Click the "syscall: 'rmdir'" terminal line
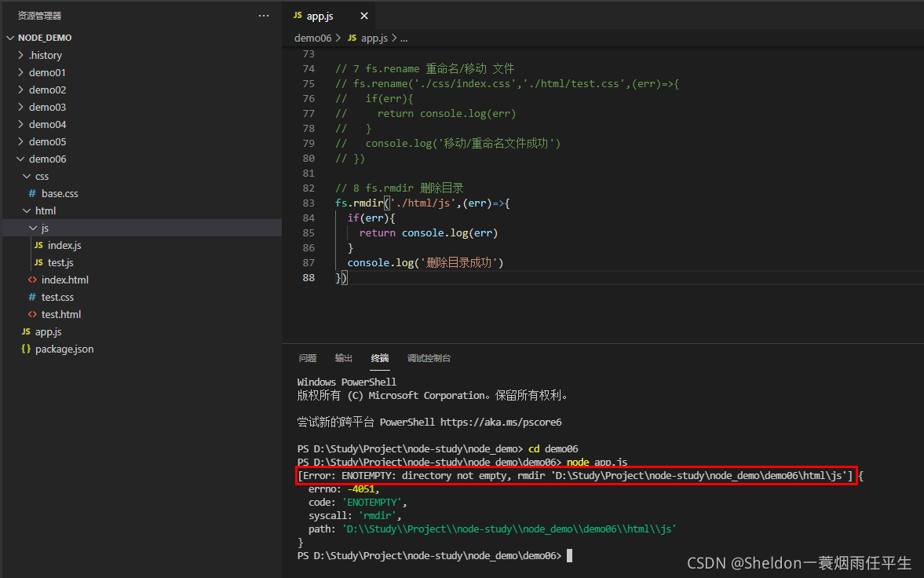The image size is (924, 578). pos(355,516)
